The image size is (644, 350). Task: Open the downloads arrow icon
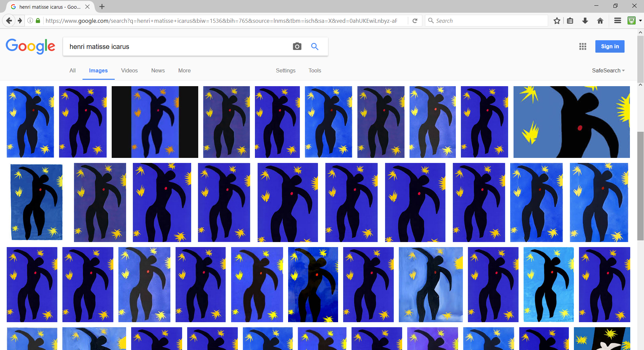click(x=585, y=21)
